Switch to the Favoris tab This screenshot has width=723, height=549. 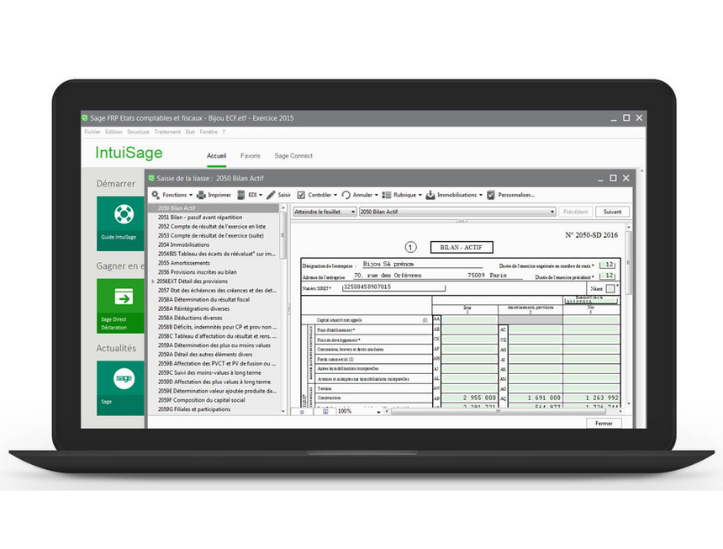[x=250, y=156]
